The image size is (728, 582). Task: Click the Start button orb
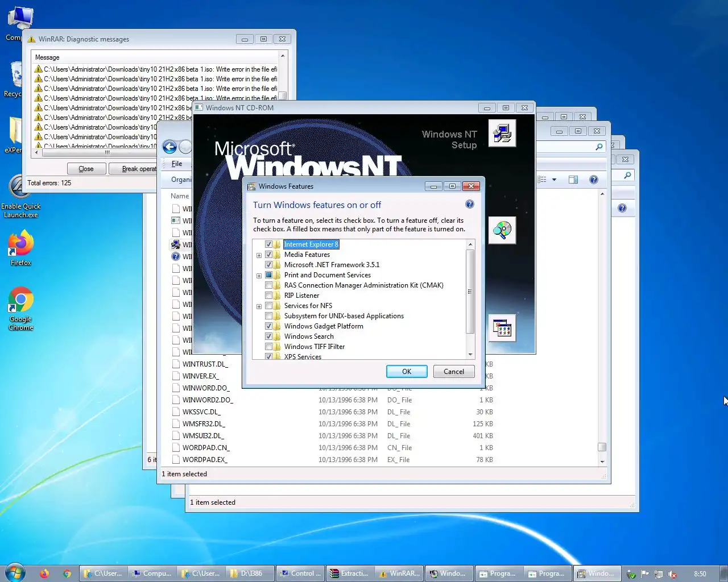(15, 573)
